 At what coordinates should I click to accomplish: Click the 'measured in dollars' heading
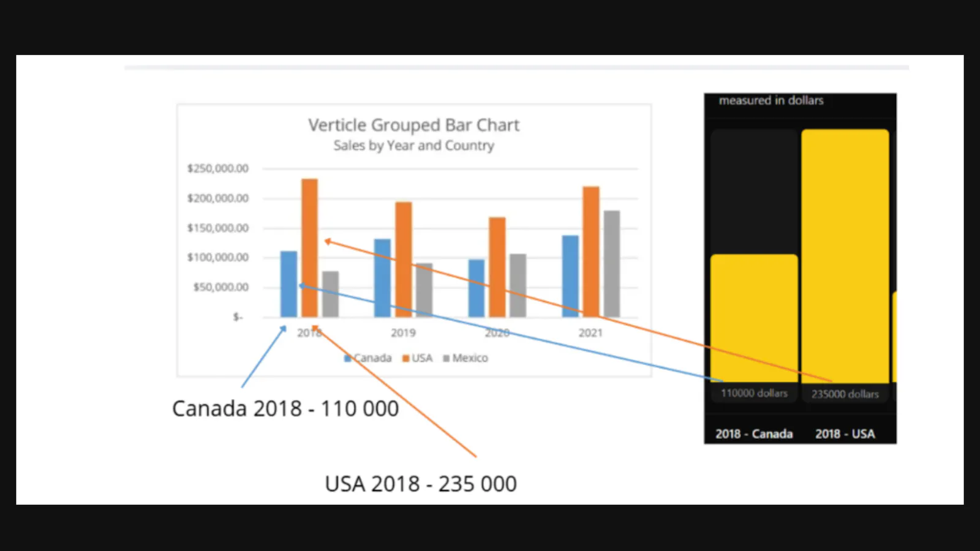pos(771,100)
